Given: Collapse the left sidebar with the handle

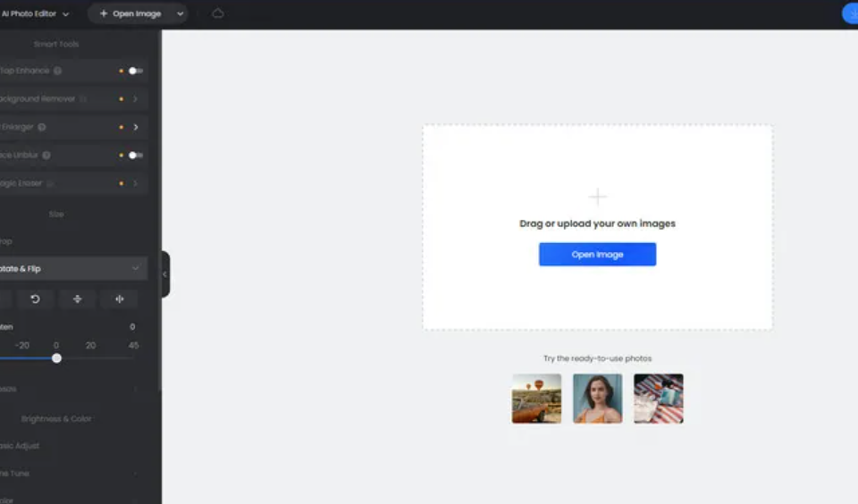Looking at the screenshot, I should (x=165, y=274).
